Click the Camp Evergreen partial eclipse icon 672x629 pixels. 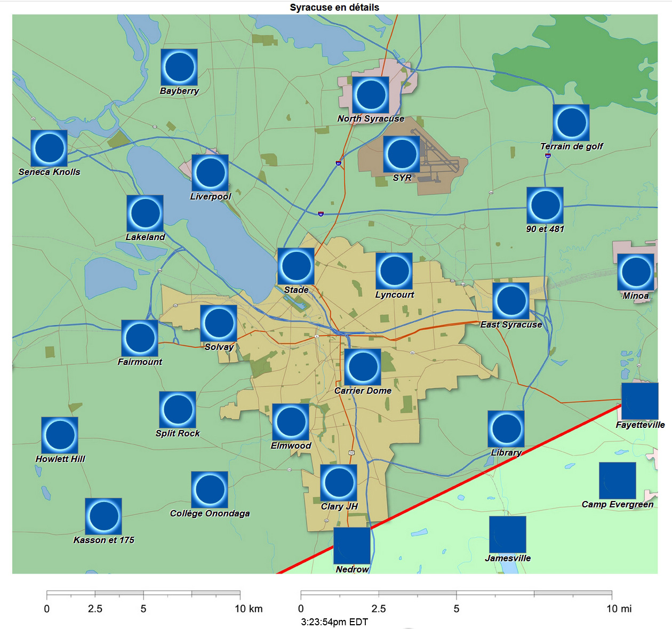(x=618, y=481)
